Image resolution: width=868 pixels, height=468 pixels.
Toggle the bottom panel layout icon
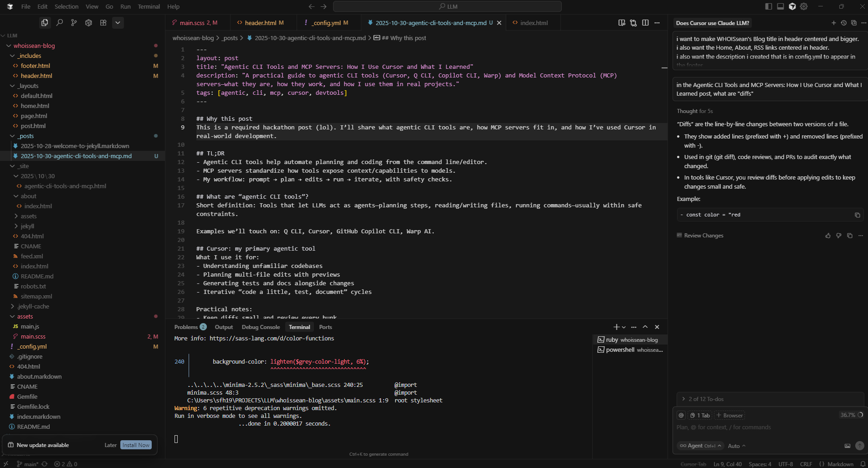(x=781, y=6)
